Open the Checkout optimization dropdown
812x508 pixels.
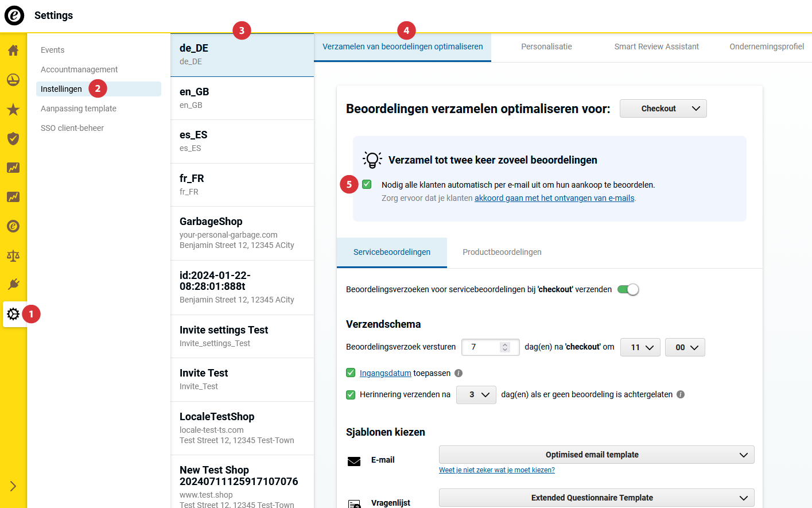click(x=663, y=108)
